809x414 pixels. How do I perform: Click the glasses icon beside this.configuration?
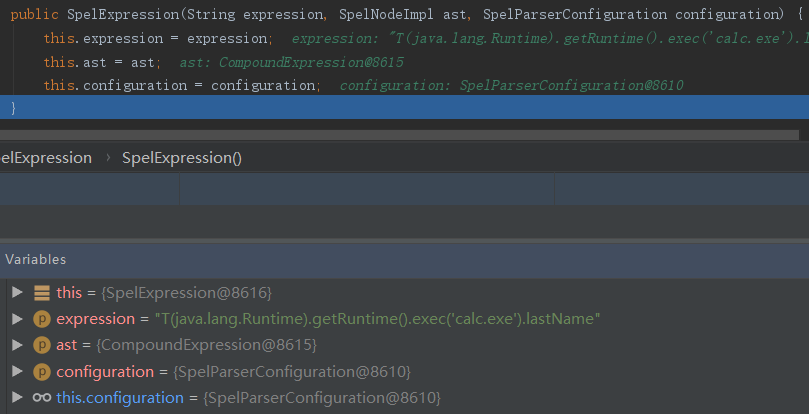pyautogui.click(x=41, y=398)
